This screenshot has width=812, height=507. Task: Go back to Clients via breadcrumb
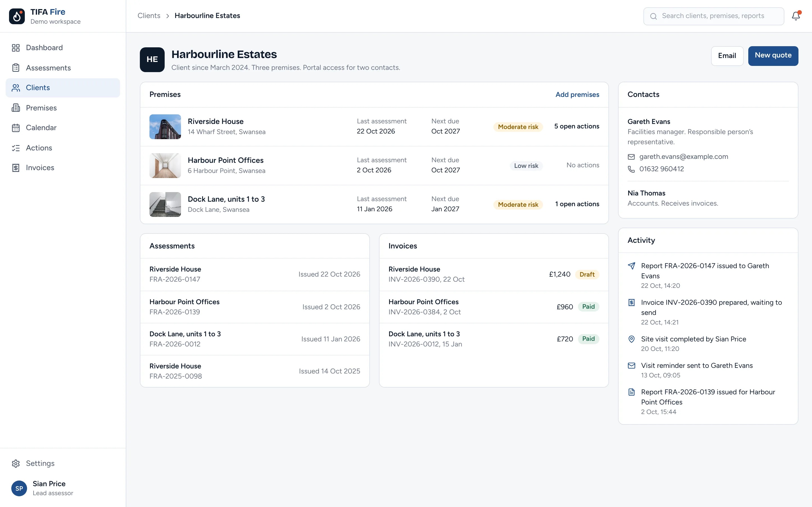click(149, 16)
